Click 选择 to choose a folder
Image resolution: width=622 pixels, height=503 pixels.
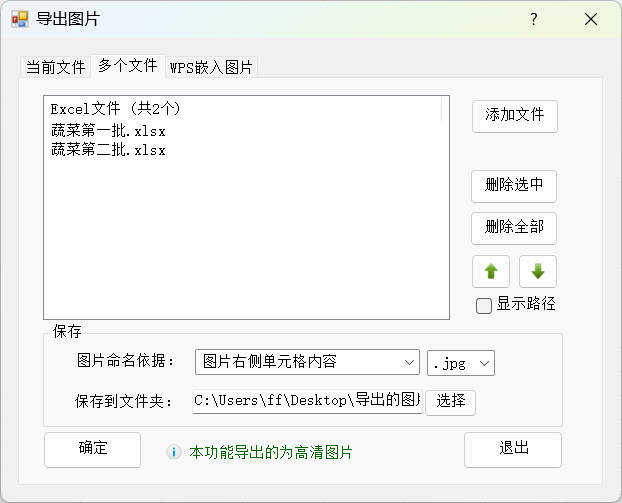point(451,401)
